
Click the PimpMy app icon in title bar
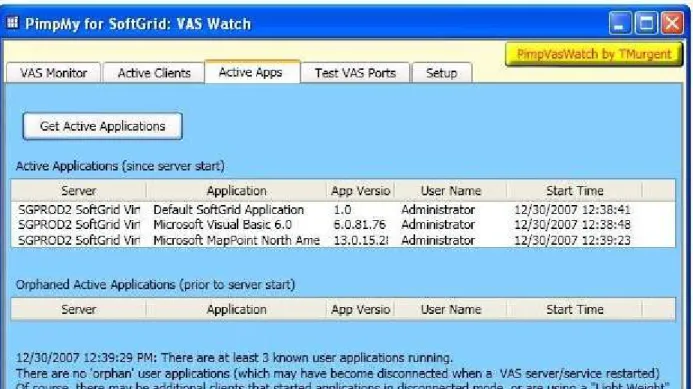tap(12, 22)
